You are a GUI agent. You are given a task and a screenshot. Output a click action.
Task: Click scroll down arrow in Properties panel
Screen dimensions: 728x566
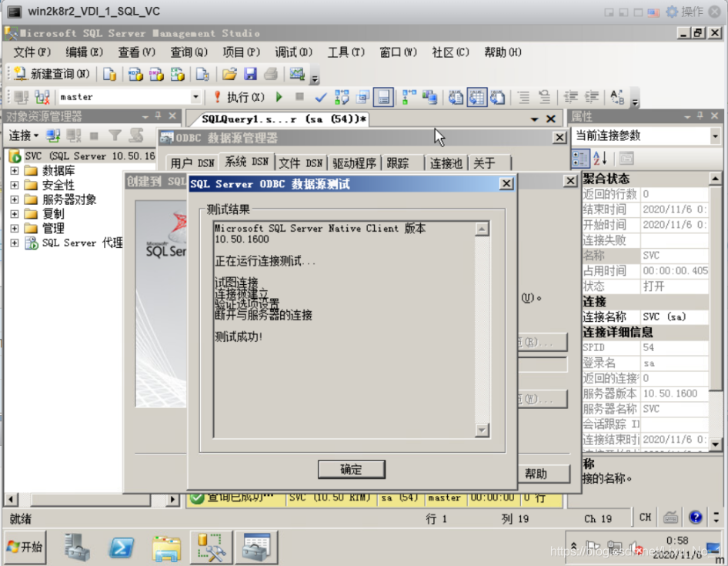[x=716, y=444]
